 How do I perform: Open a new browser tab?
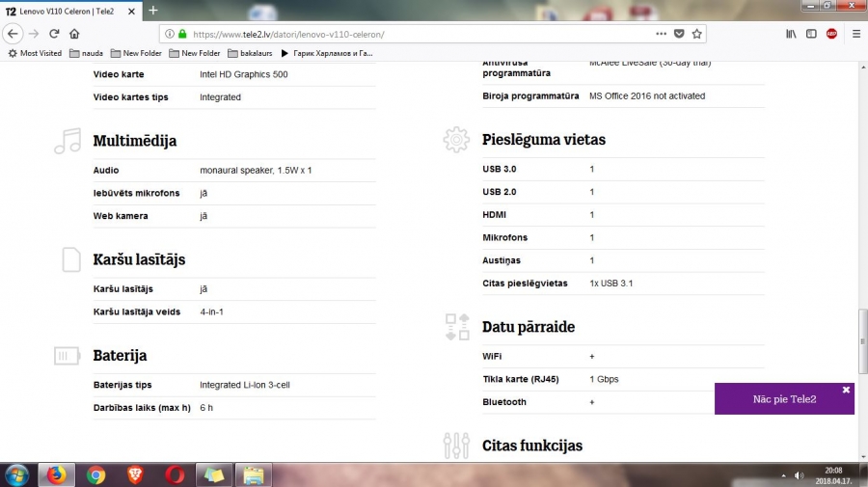point(153,10)
